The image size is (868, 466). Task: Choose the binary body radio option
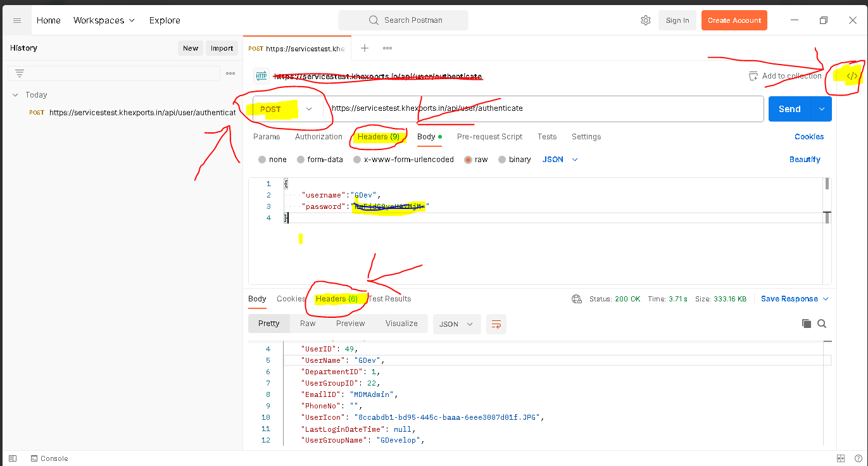(502, 160)
